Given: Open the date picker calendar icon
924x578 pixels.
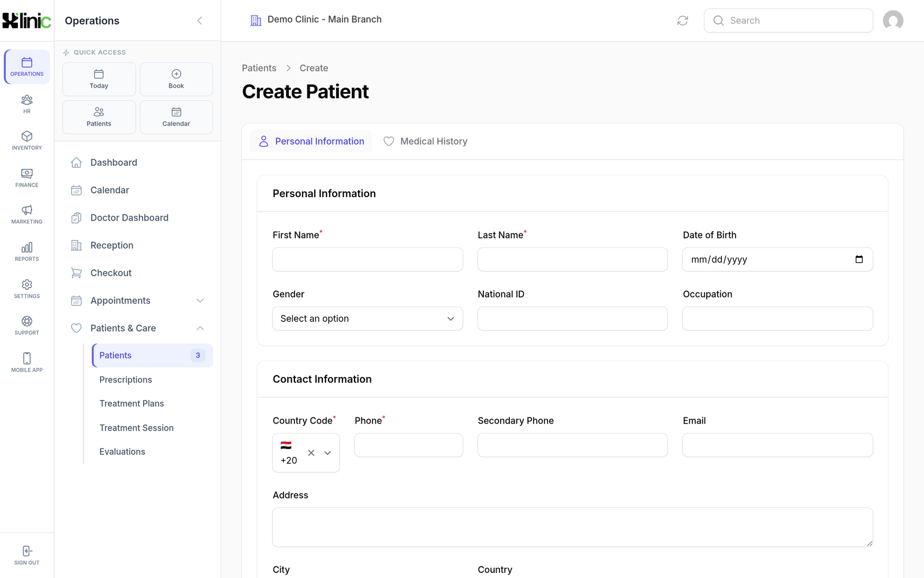Looking at the screenshot, I should [x=859, y=260].
